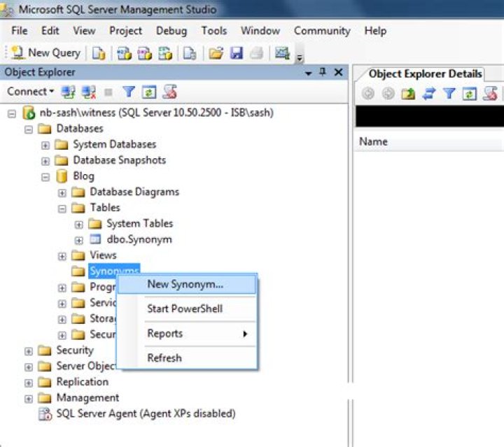Collapse the Databases folder node
The height and width of the screenshot is (447, 504).
(x=29, y=129)
